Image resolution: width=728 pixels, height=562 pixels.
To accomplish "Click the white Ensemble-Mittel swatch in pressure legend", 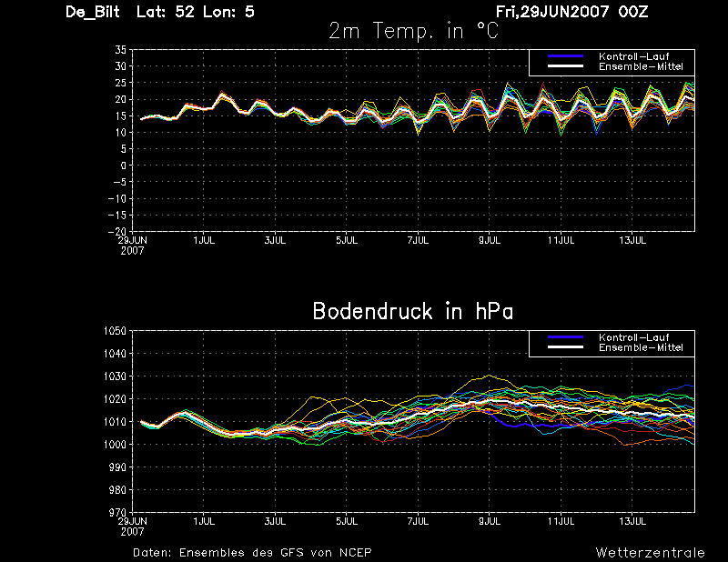I will pyautogui.click(x=565, y=347).
